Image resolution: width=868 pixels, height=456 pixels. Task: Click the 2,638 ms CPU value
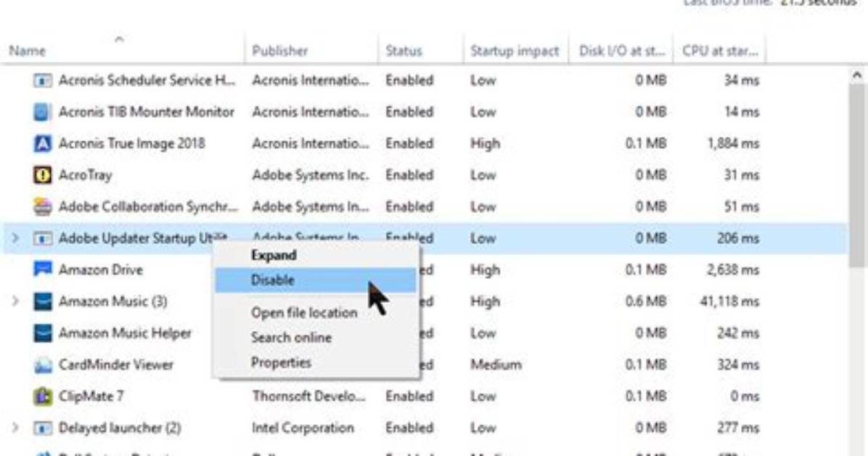733,270
